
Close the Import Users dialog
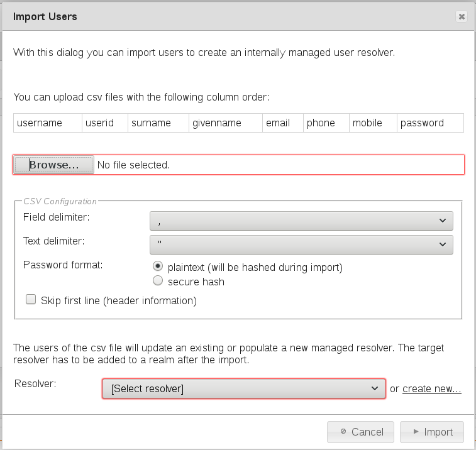coord(462,17)
